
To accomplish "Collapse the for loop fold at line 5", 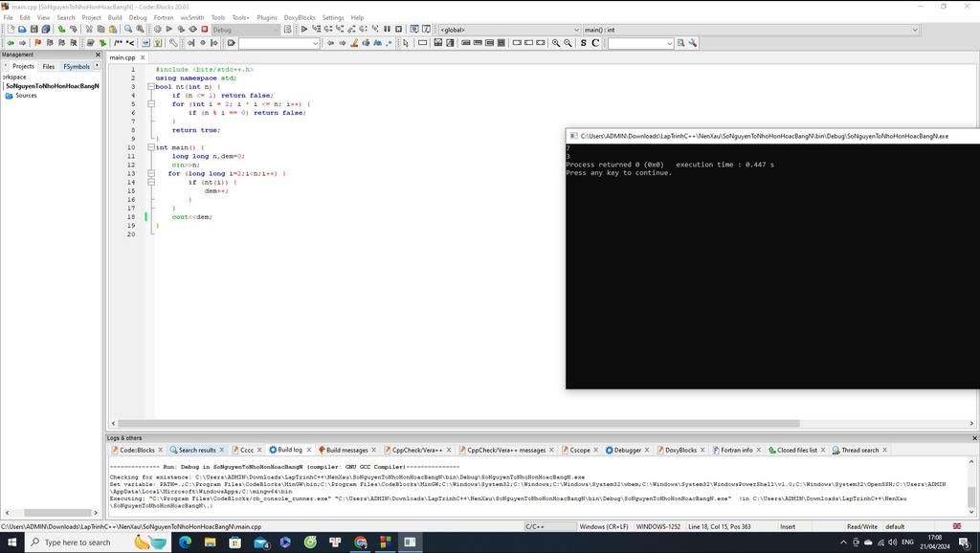I will point(151,104).
